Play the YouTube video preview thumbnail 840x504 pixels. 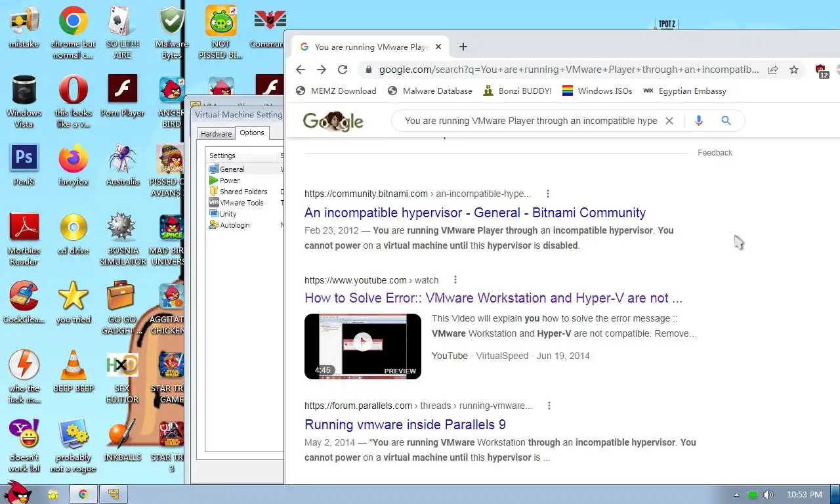[363, 346]
